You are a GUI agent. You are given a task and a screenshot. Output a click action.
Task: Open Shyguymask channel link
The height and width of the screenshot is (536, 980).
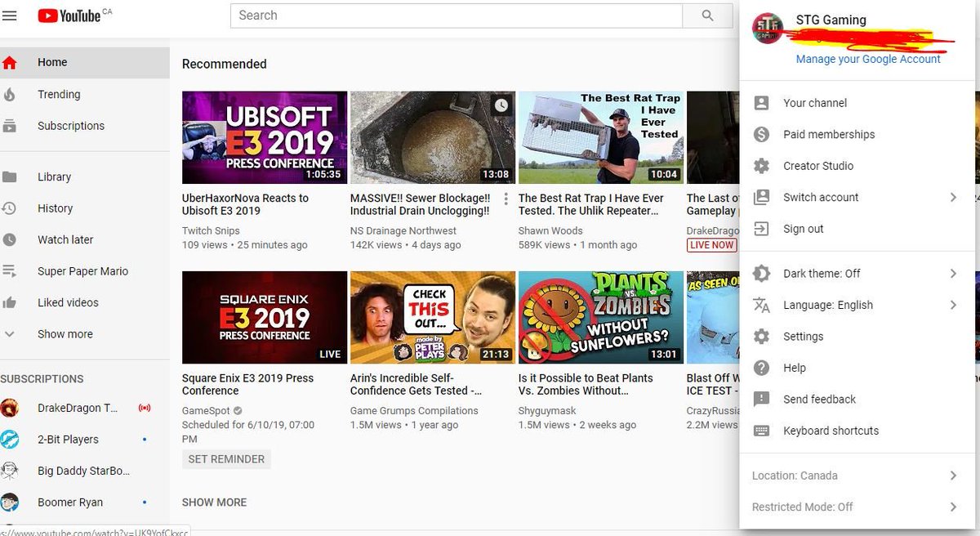[547, 411]
